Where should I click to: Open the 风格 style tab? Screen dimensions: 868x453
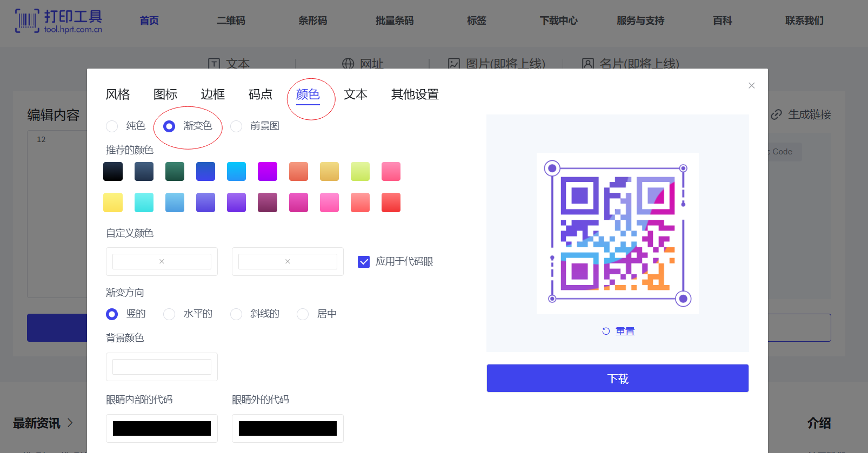pos(118,94)
